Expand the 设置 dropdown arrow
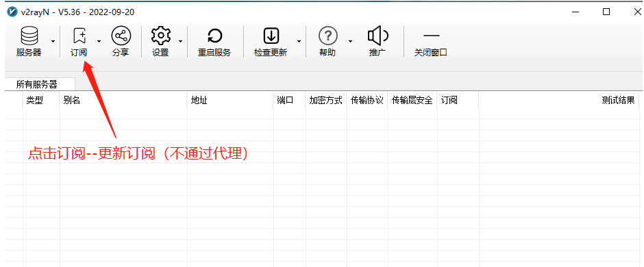Image resolution: width=644 pixels, height=267 pixels. tap(180, 42)
